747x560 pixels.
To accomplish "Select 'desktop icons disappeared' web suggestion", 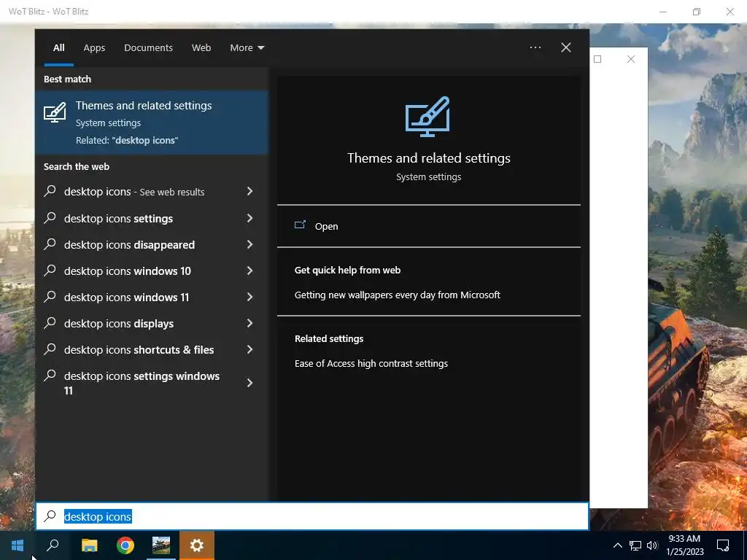I will click(152, 245).
